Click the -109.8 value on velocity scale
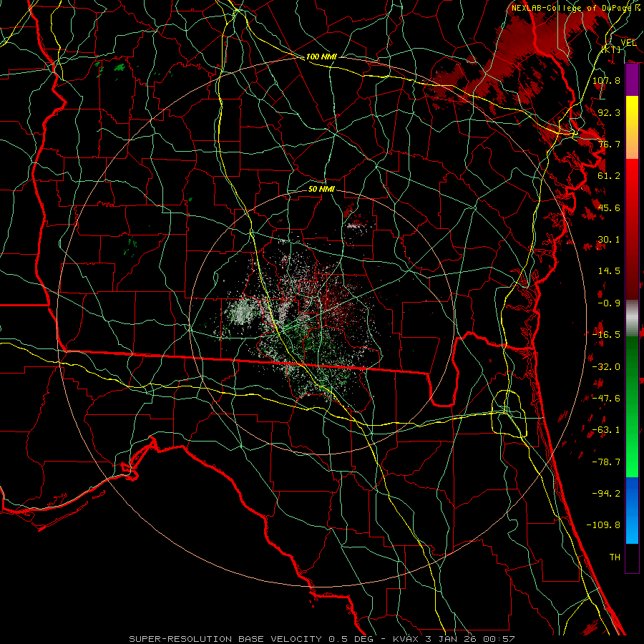This screenshot has width=644, height=644. click(x=603, y=525)
